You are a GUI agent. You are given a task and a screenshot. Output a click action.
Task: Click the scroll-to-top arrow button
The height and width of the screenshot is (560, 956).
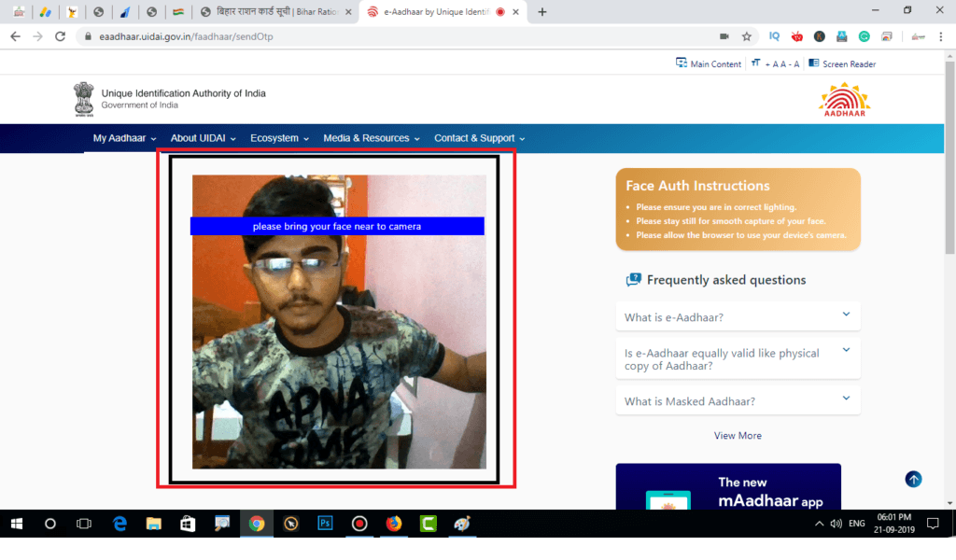913,480
